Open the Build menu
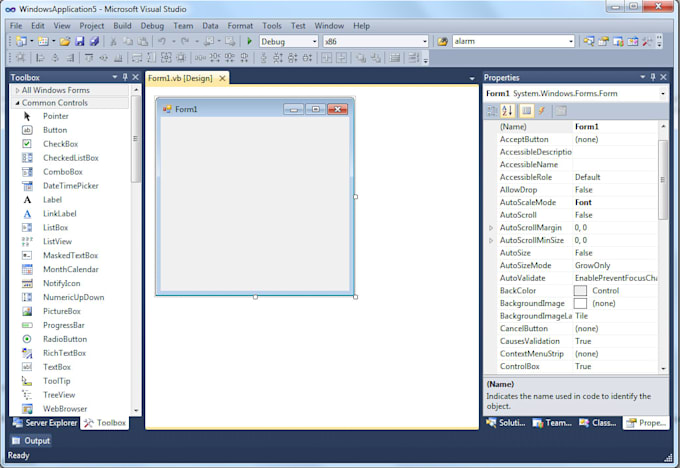Image resolution: width=680 pixels, height=468 pixels. [122, 25]
